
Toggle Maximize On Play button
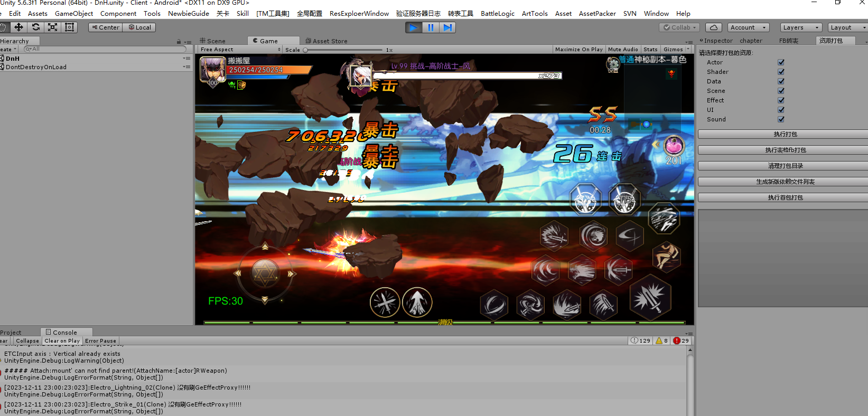578,50
